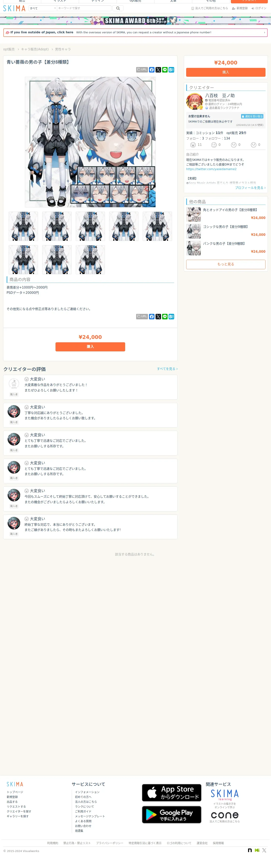This screenshot has width=271, height=868.
Task: Bookmark with Hatena B! above the product image
Action: [x=171, y=70]
